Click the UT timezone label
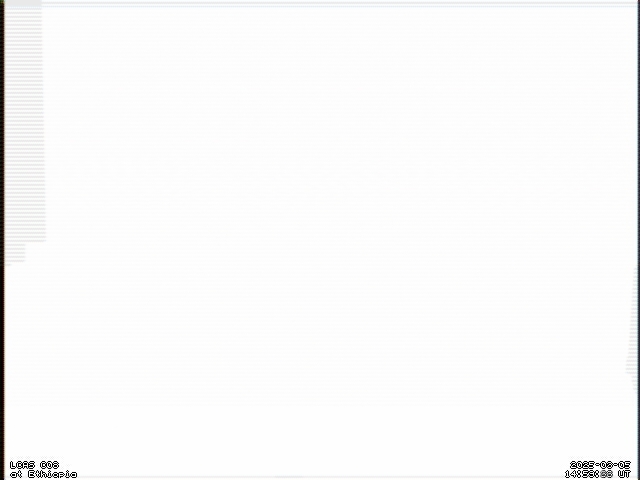Screen dimensions: 640x480 [x=624, y=474]
